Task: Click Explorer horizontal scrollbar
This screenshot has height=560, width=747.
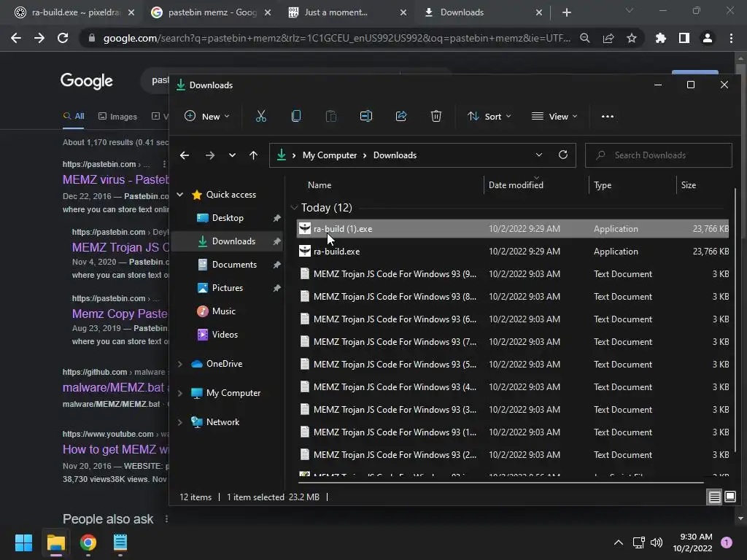Action: [x=500, y=483]
